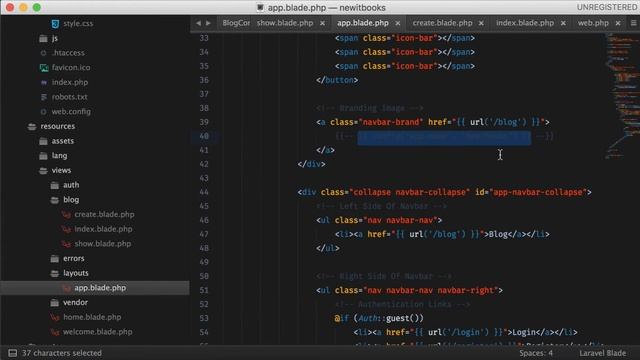This screenshot has height=360, width=640.
Task: Go to the next tab with right arrow
Action: tap(208, 23)
